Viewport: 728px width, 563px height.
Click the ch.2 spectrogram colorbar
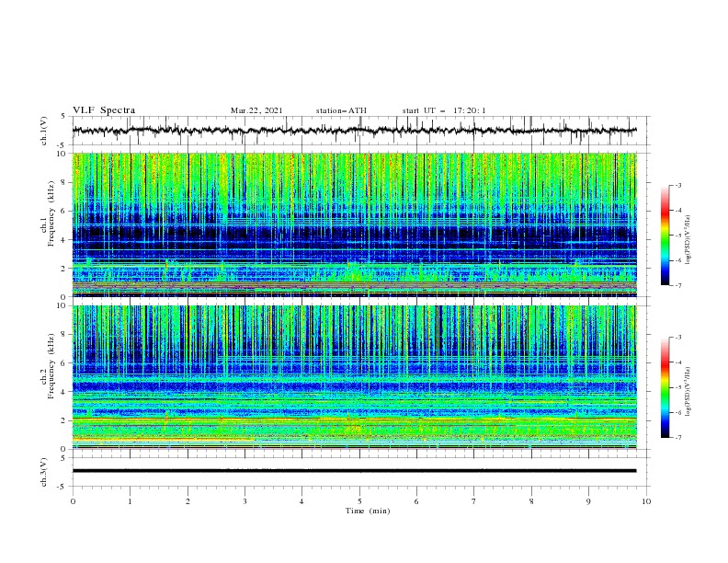coord(665,387)
